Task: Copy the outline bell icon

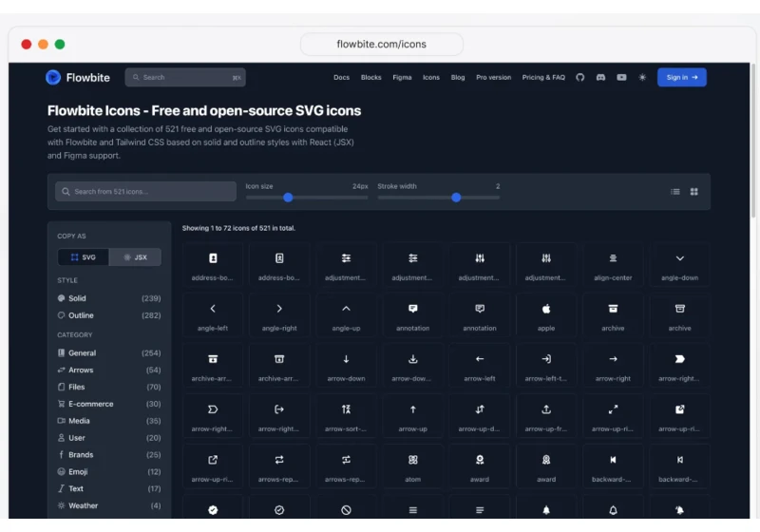Action: click(613, 509)
